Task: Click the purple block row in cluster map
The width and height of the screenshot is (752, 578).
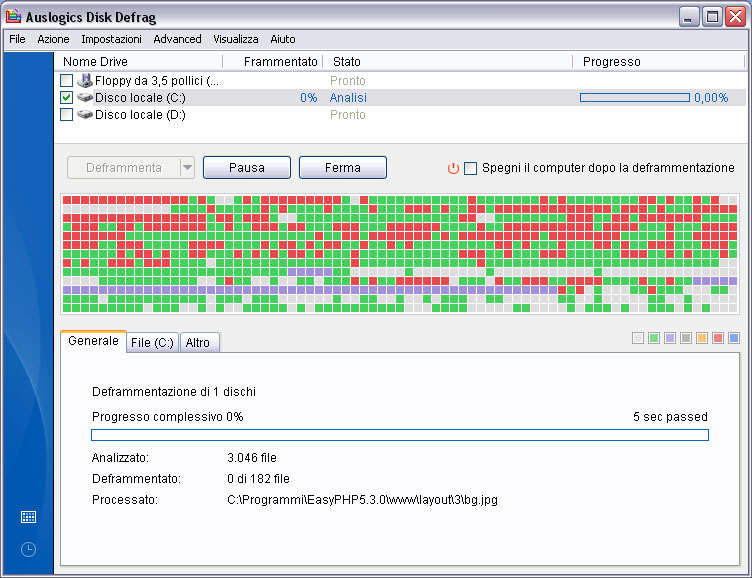Action: (x=309, y=290)
